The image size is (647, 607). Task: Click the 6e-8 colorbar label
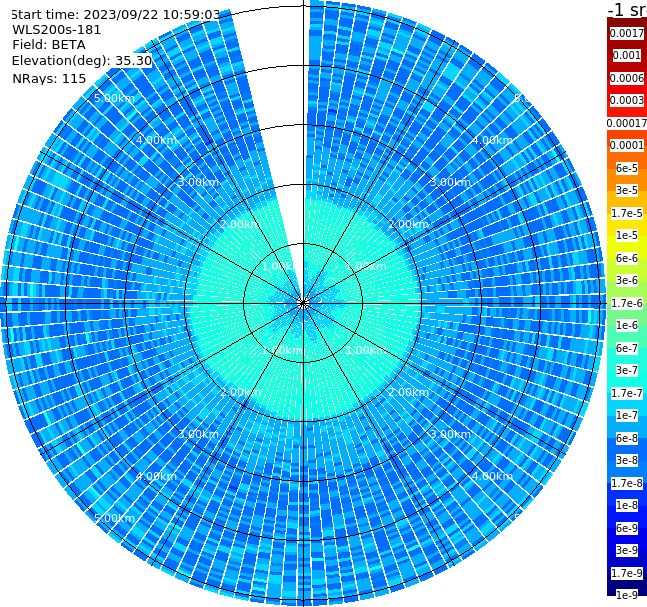point(627,438)
